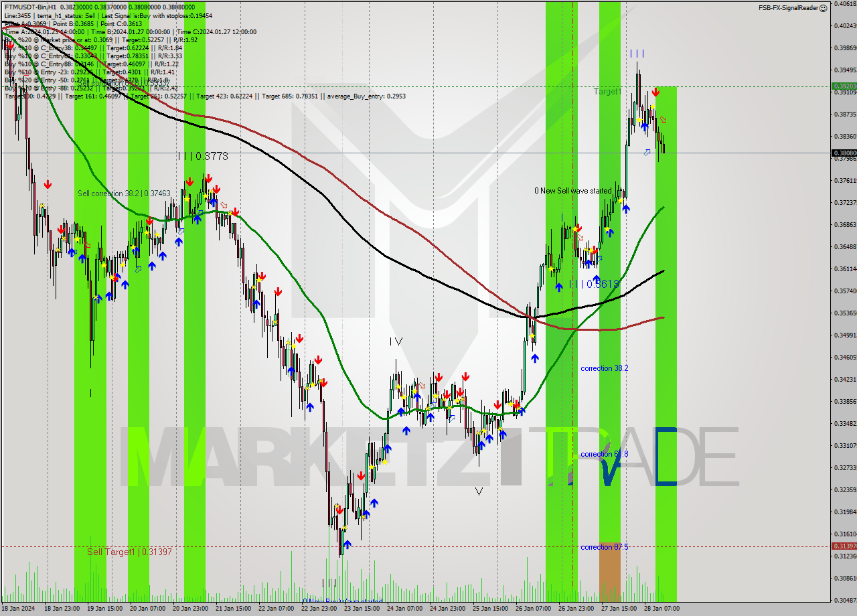Click the 'average_Buy_entry: 0.2953' text

pos(366,96)
